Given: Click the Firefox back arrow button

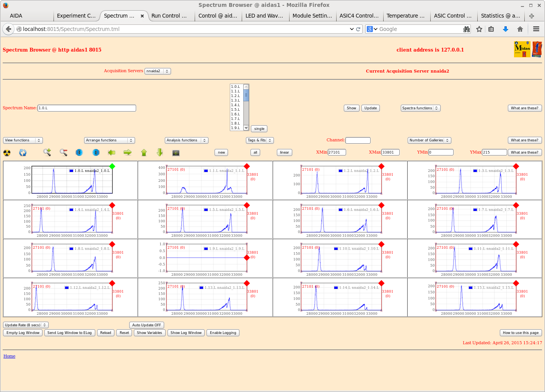Looking at the screenshot, I should (x=8, y=29).
